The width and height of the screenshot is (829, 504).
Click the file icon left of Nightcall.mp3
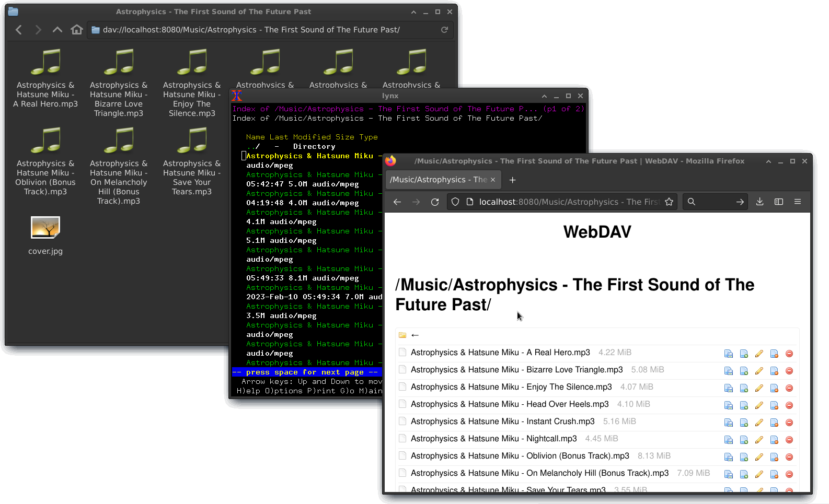click(402, 439)
